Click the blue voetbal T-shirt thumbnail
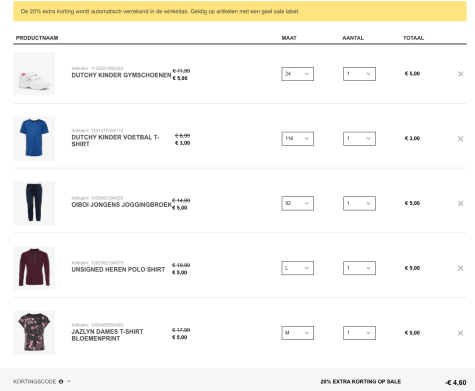The width and height of the screenshot is (475, 391). [x=34, y=138]
